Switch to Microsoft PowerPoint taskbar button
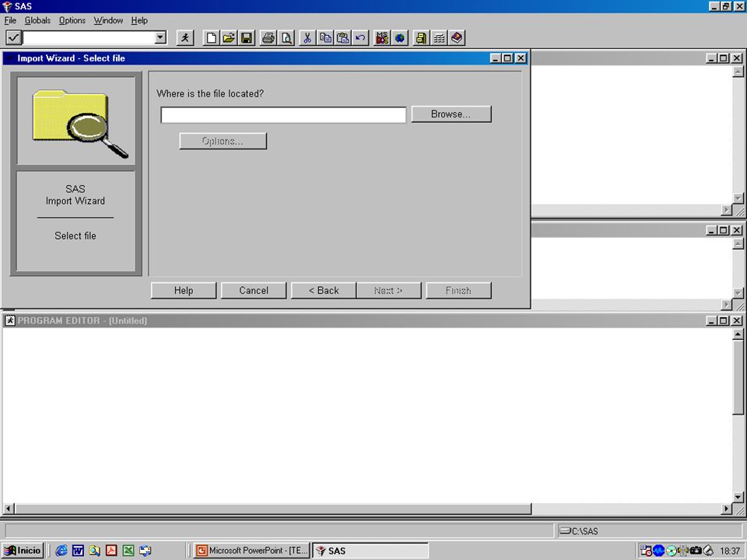The width and height of the screenshot is (747, 560). point(252,551)
